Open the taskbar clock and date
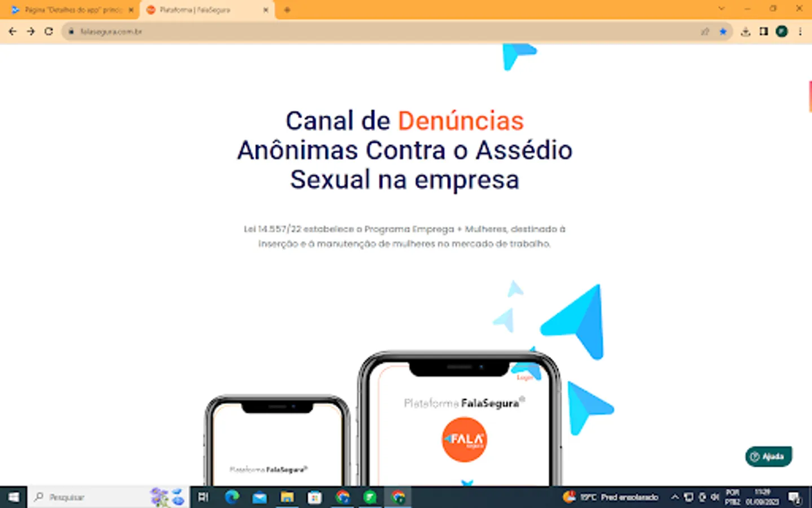 [762, 497]
